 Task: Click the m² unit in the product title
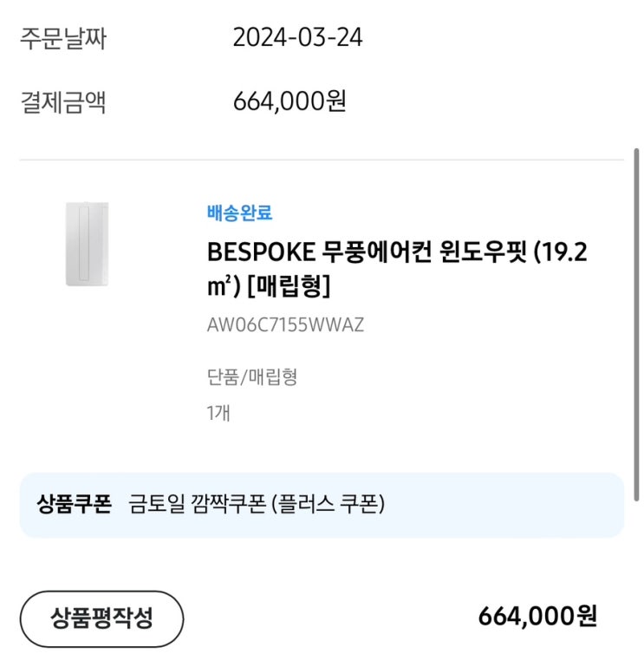coord(218,284)
